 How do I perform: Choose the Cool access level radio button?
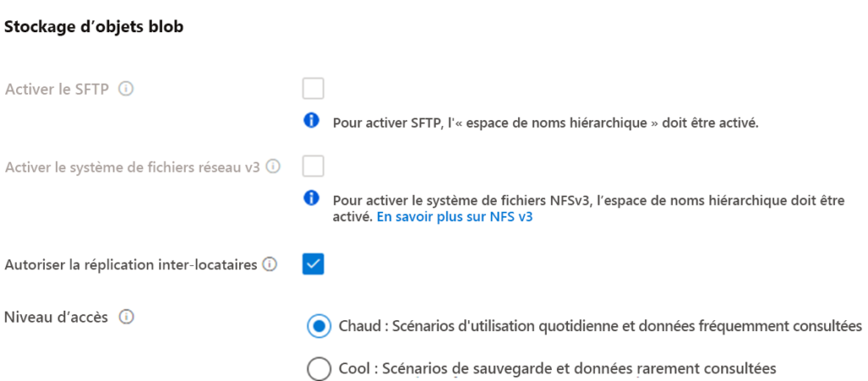click(x=319, y=368)
